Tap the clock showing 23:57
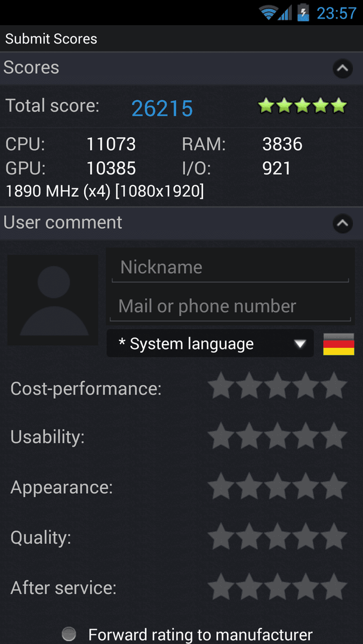 (x=337, y=13)
